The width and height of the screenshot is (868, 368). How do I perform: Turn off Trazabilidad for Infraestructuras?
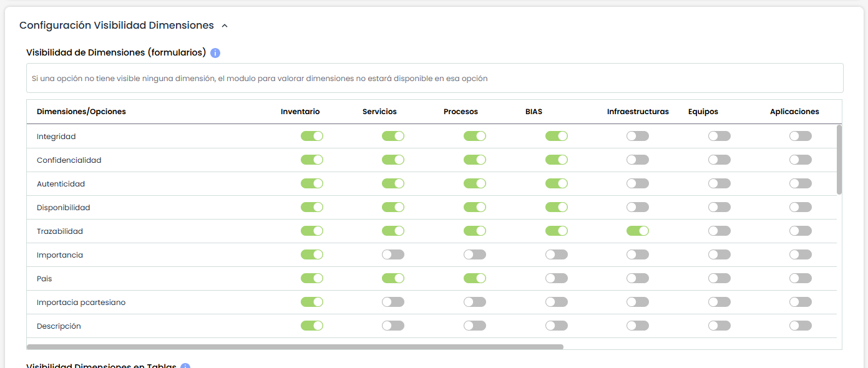pyautogui.click(x=638, y=231)
